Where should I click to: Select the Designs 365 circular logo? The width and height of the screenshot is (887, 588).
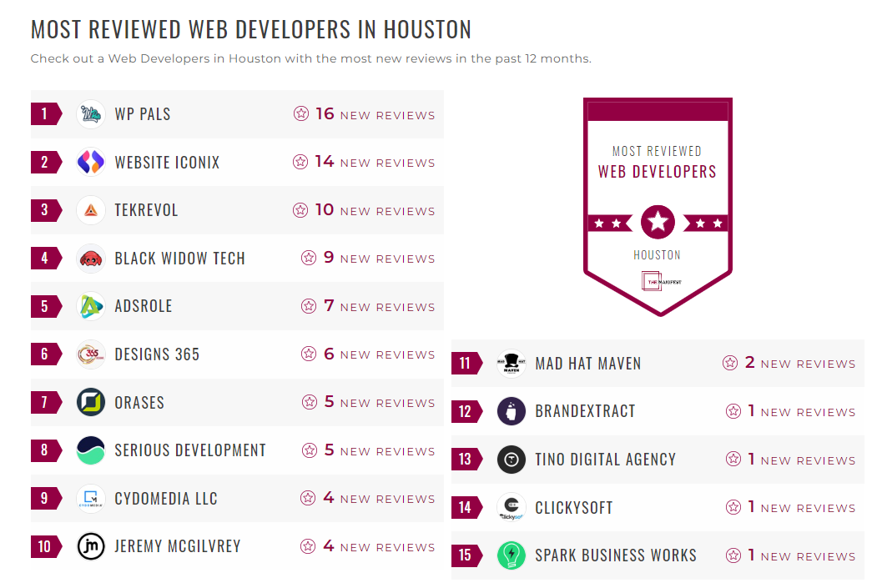90,354
